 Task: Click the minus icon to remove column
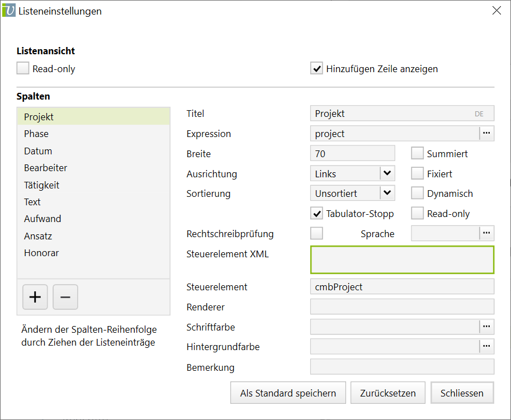(x=65, y=297)
